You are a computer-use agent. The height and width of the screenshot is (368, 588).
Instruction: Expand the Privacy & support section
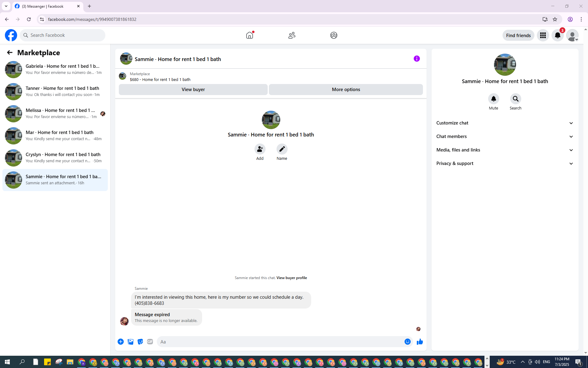click(505, 163)
